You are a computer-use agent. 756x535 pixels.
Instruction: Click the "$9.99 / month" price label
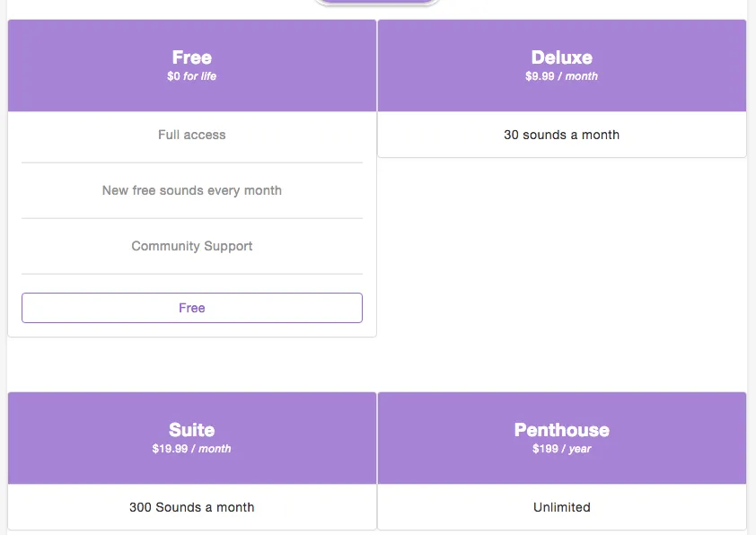click(562, 76)
